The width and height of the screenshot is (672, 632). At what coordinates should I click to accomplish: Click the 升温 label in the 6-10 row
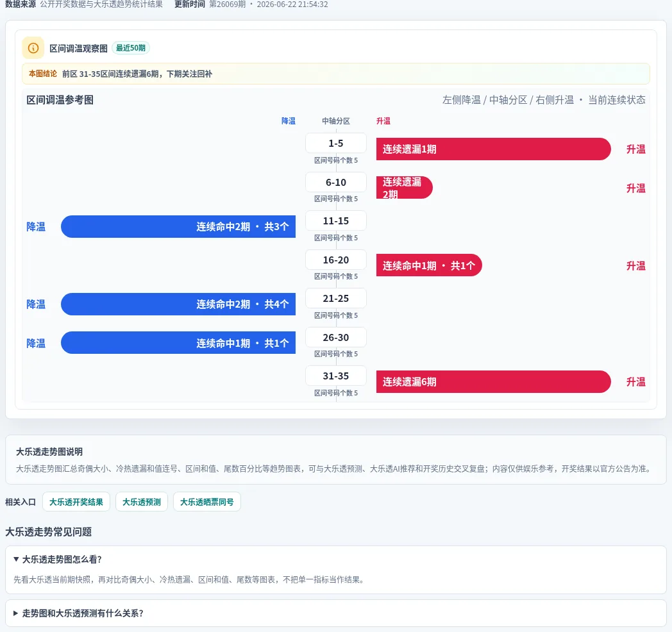635,188
